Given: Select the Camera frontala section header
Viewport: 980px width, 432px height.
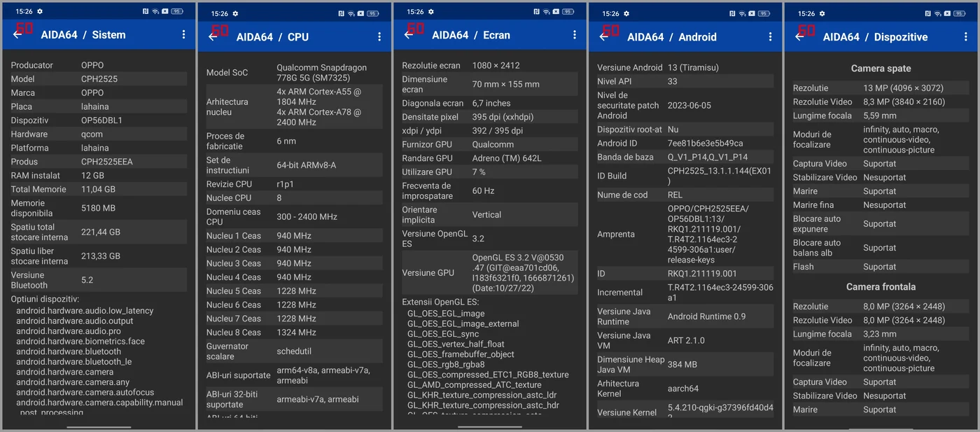Looking at the screenshot, I should click(881, 286).
